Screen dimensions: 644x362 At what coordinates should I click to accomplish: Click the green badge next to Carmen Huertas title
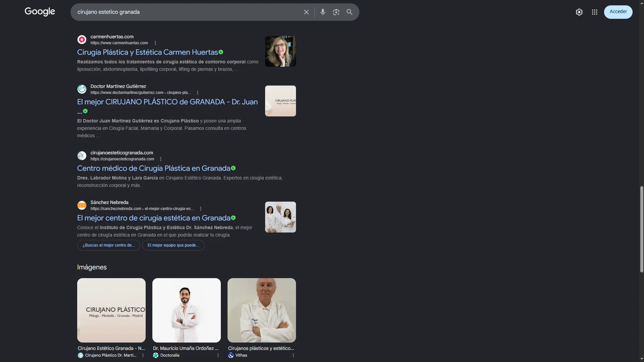click(x=221, y=52)
